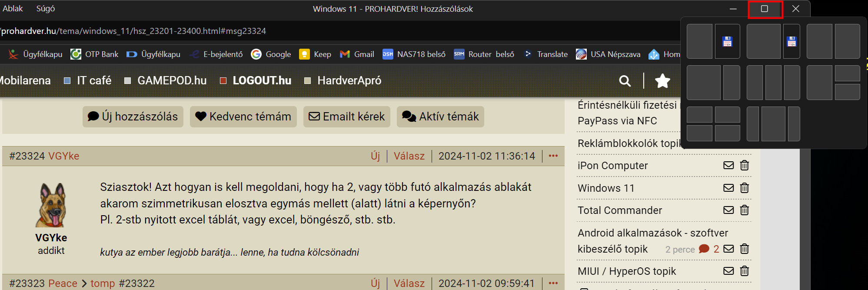868x290 pixels.
Task: Click trash icon for Windows 11 topic
Action: pyautogui.click(x=745, y=188)
